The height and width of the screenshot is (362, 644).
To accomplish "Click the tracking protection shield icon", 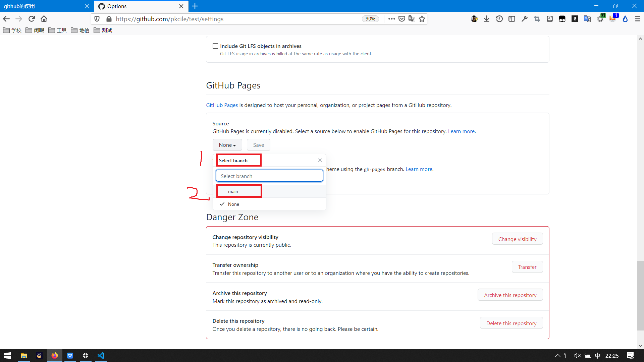I will pyautogui.click(x=97, y=19).
